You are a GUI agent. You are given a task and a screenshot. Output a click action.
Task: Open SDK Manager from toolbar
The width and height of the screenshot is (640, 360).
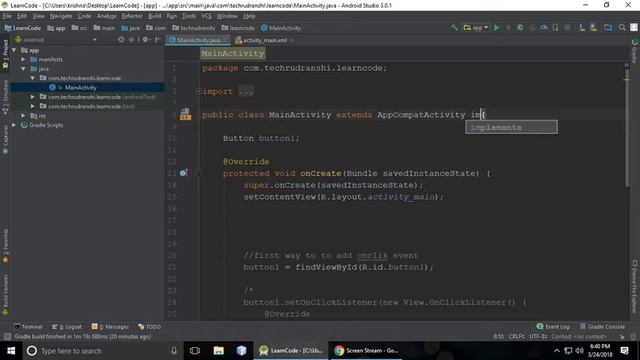click(x=593, y=28)
